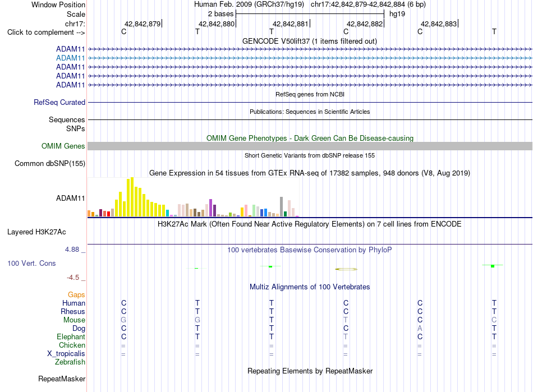This screenshot has width=533, height=392.
Task: Click the SNPs track label
Action: click(x=76, y=129)
